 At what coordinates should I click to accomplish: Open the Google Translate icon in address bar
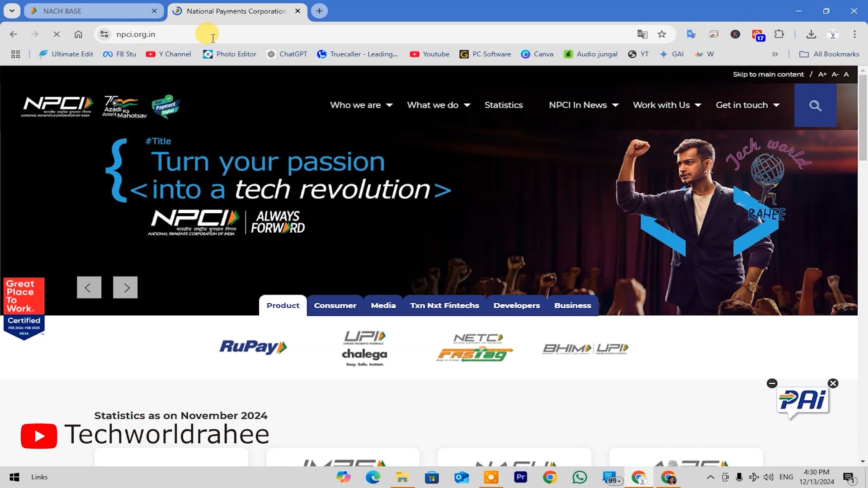tap(642, 34)
